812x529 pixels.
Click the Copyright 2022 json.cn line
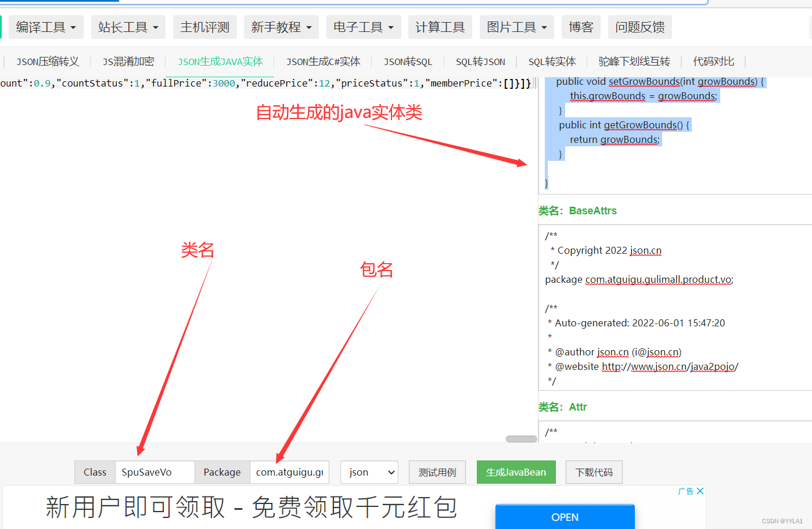pos(606,250)
